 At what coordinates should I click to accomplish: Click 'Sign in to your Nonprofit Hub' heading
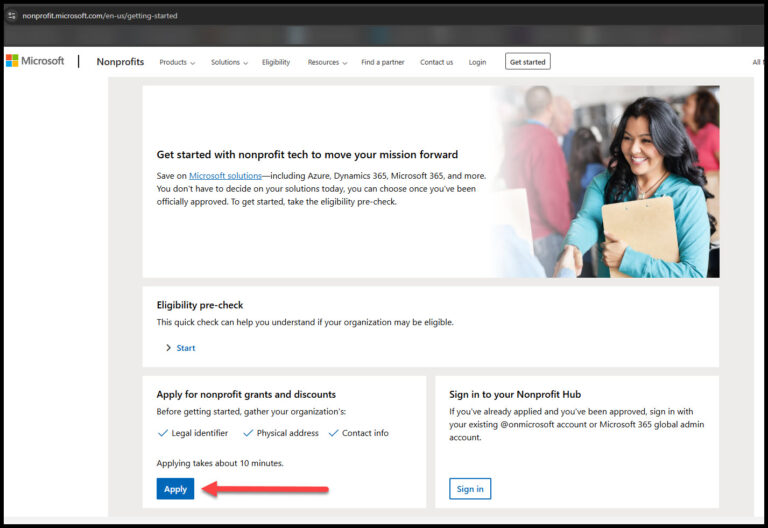point(515,394)
